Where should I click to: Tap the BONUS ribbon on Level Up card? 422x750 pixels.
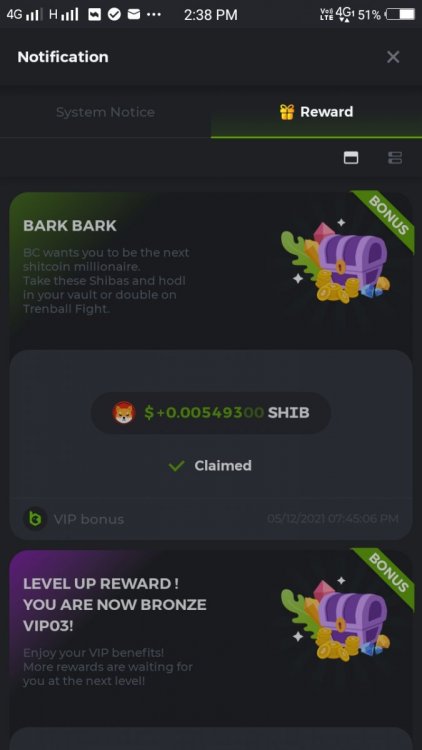pyautogui.click(x=387, y=576)
